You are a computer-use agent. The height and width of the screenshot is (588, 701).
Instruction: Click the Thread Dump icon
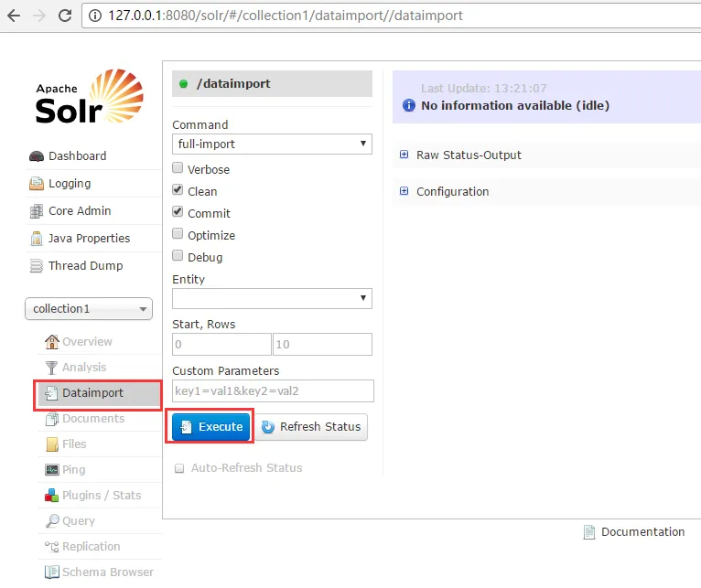point(37,266)
